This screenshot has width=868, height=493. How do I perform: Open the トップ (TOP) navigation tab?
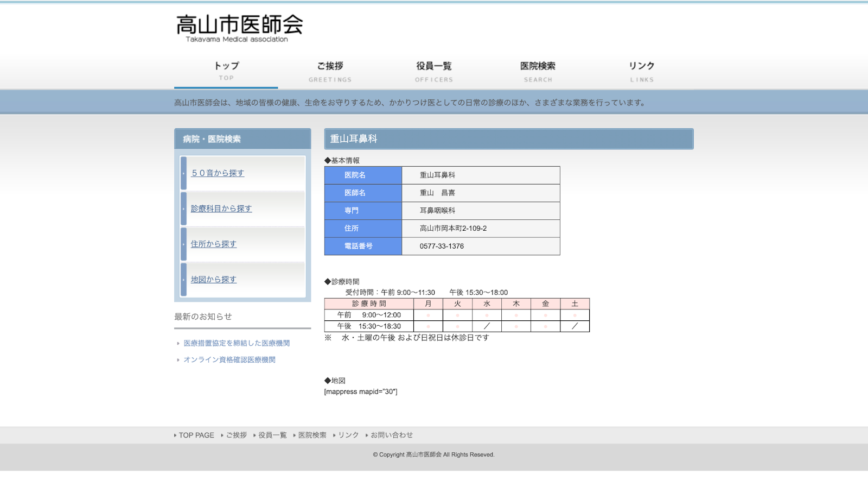226,69
